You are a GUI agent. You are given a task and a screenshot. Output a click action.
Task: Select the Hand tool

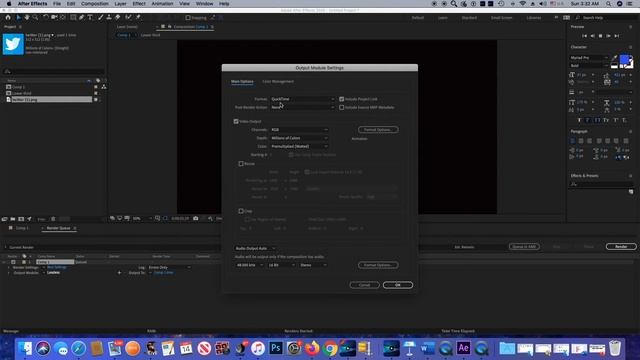point(27,18)
